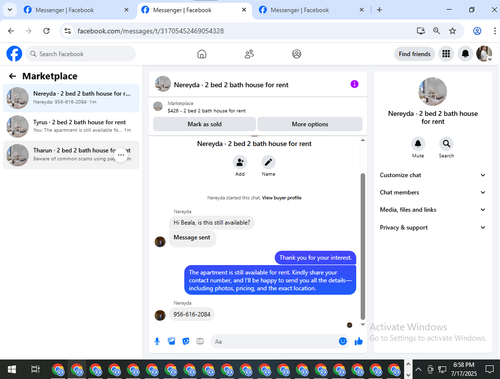Image resolution: width=500 pixels, height=379 pixels.
Task: Click the browser back arrow
Action: (11, 31)
